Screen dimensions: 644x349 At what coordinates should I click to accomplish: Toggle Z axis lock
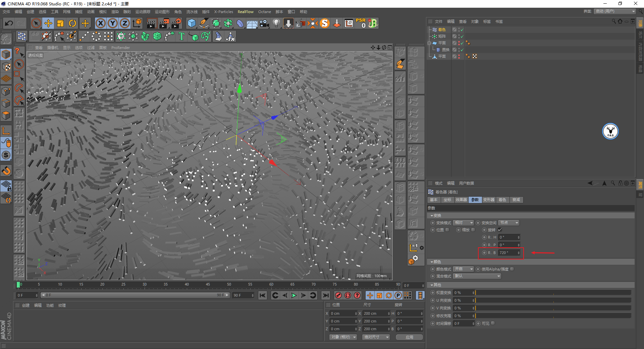click(x=125, y=23)
